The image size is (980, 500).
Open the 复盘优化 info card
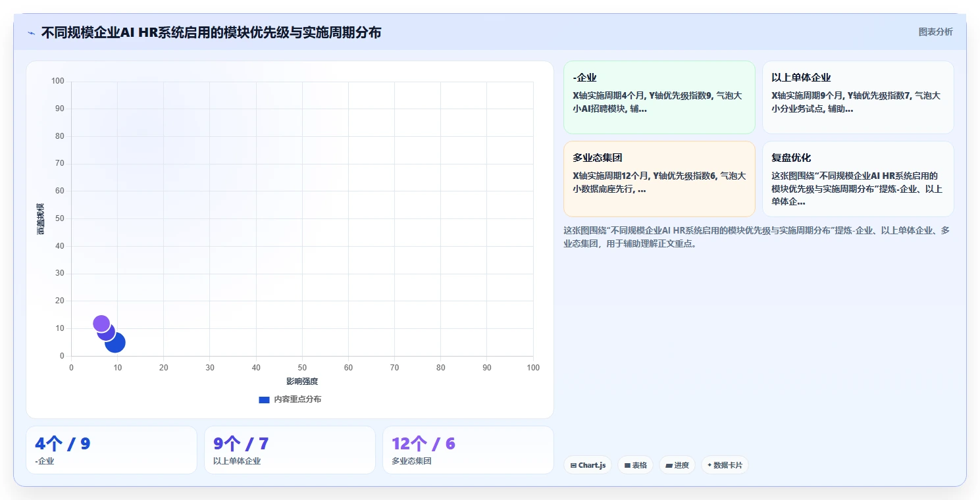(x=858, y=178)
